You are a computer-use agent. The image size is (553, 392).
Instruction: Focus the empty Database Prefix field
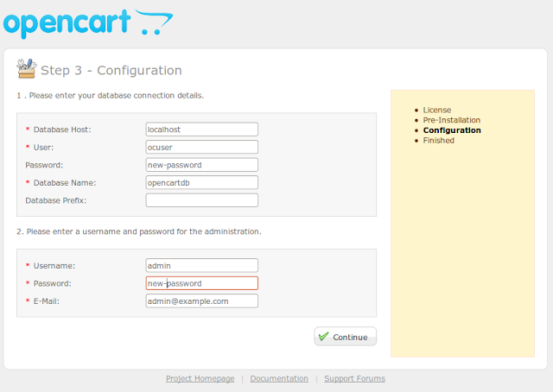202,200
